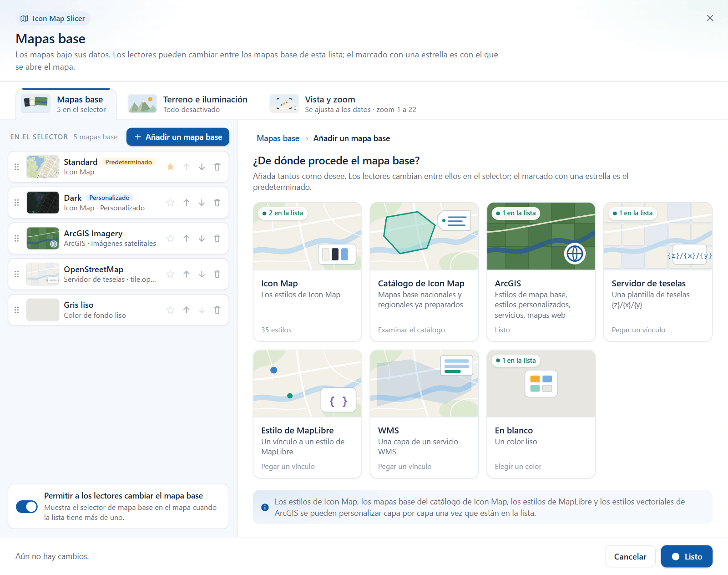Open the Mapas base tab
This screenshot has height=575, width=728.
point(66,104)
